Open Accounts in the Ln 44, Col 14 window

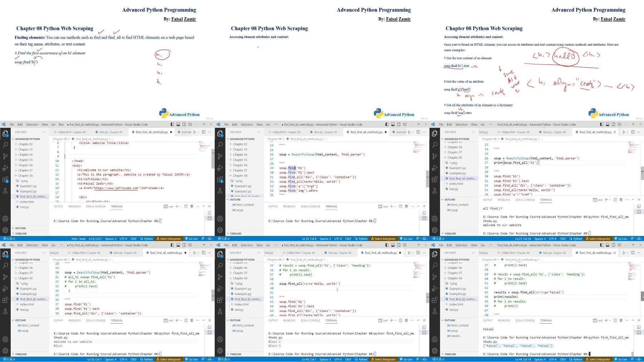(x=435, y=339)
